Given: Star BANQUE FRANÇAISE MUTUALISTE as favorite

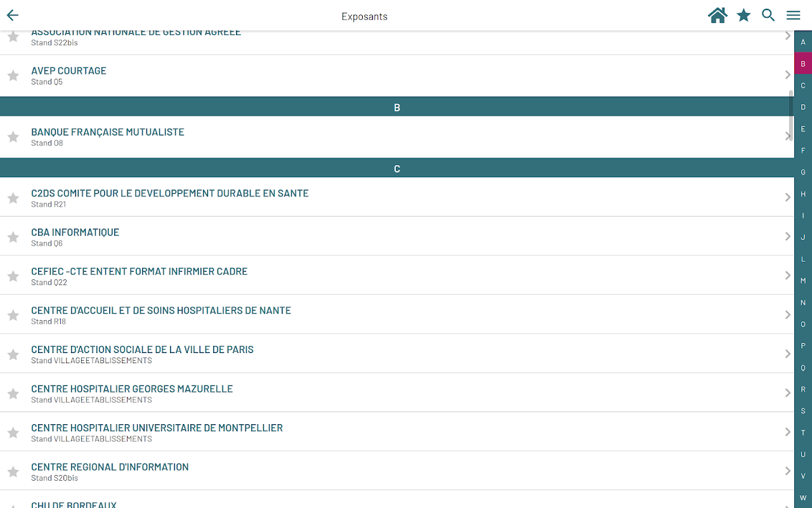Looking at the screenshot, I should [x=13, y=137].
